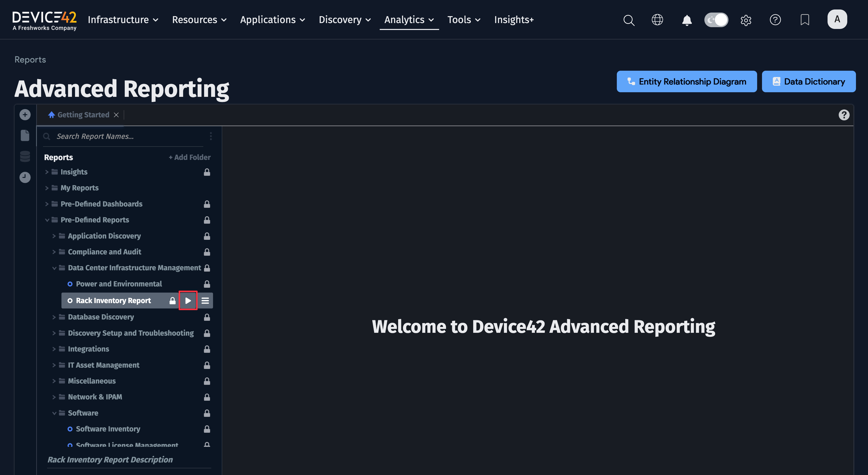Open the report search options kebab menu
The width and height of the screenshot is (868, 475).
211,136
